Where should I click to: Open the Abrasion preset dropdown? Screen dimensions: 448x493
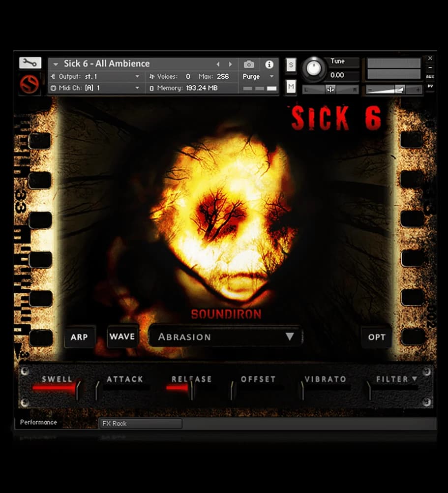point(225,337)
